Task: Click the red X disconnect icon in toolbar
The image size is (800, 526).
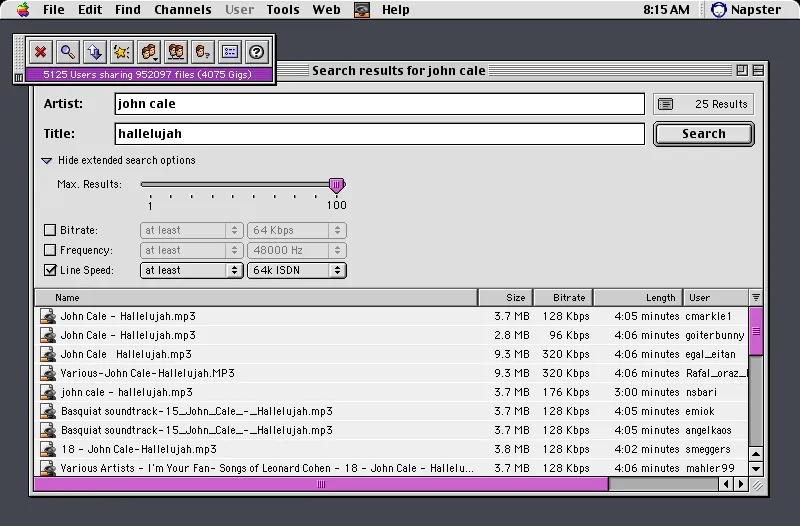Action: click(x=41, y=52)
